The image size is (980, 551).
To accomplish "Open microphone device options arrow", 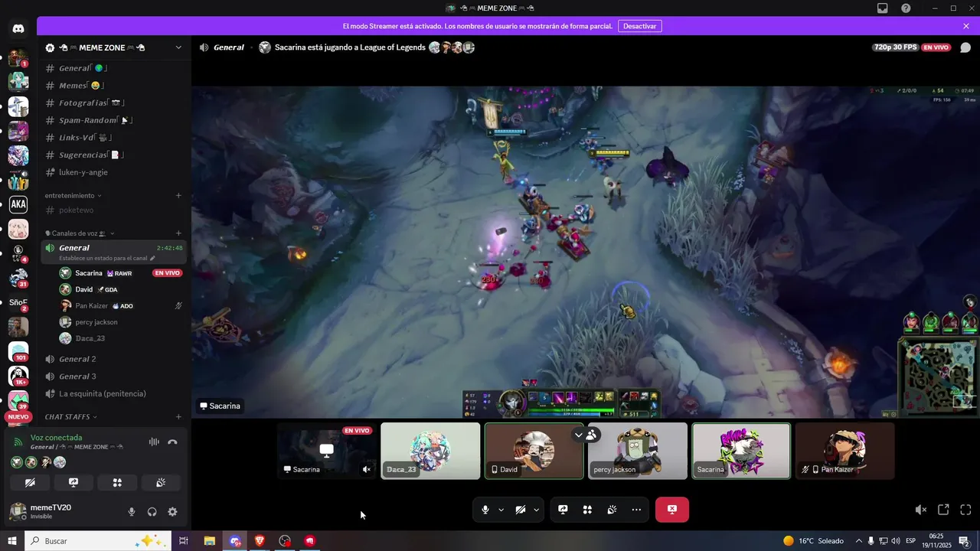I will [501, 510].
